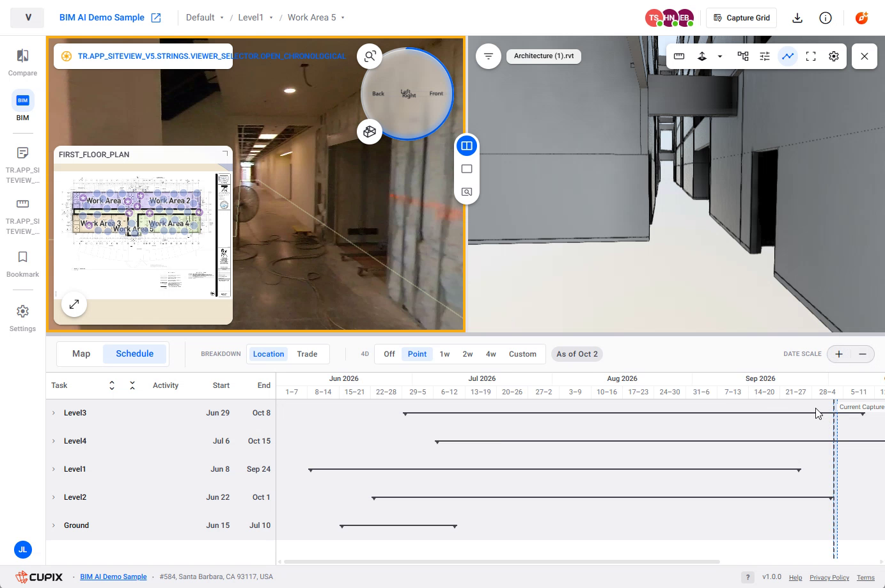Viewport: 885px width, 588px height.
Task: Select the 1w 4D range
Action: pos(444,354)
